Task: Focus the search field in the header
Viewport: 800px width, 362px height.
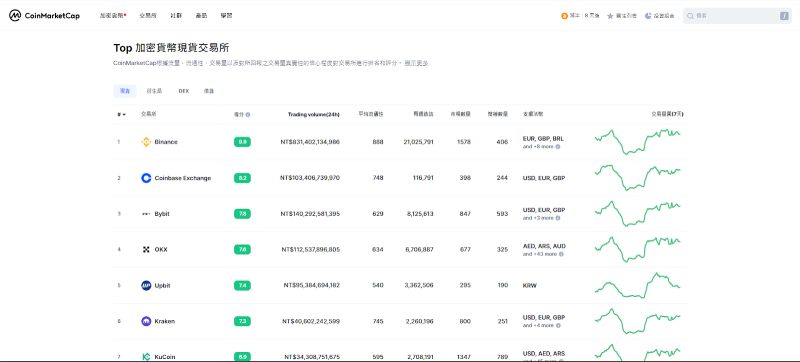Action: 737,16
